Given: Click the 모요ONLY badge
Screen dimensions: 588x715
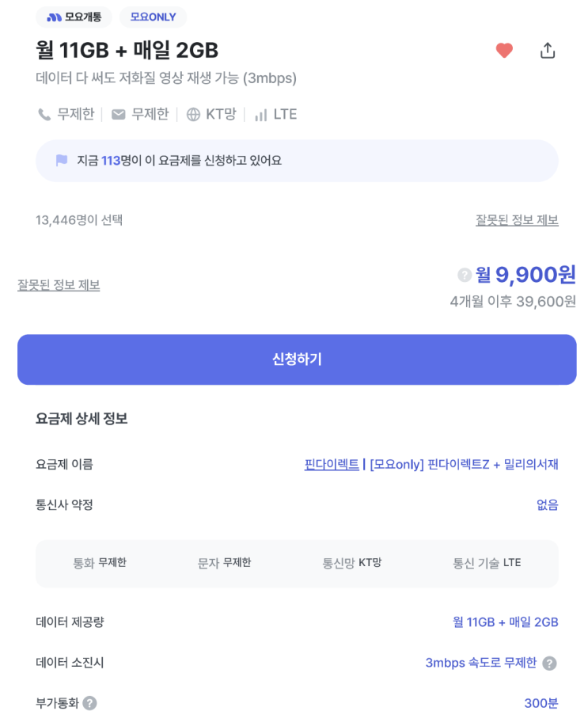Looking at the screenshot, I should tap(153, 17).
